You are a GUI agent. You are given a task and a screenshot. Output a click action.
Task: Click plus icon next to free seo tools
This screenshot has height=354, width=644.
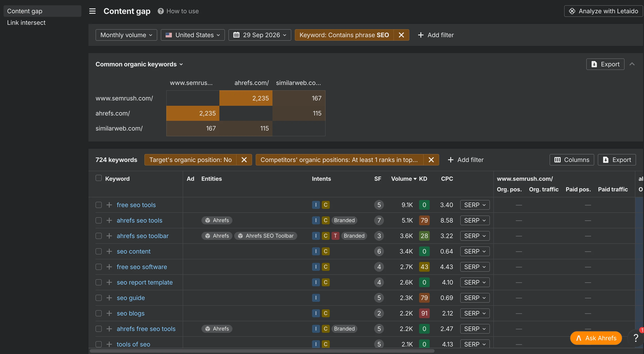[109, 205]
